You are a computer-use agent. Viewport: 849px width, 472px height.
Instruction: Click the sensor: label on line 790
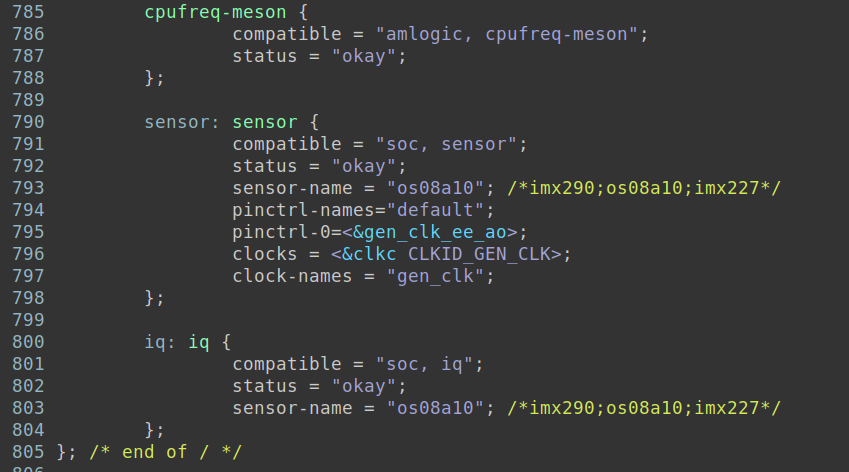point(181,122)
